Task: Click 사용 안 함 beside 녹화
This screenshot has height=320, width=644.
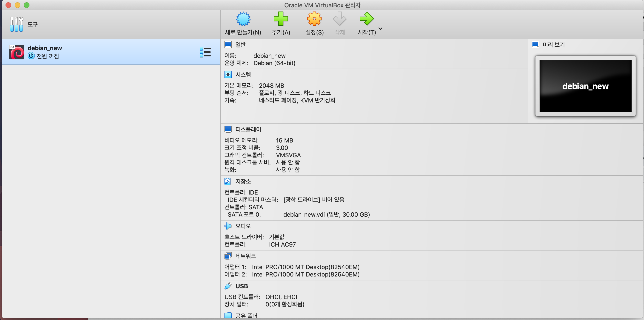Action: (x=288, y=170)
